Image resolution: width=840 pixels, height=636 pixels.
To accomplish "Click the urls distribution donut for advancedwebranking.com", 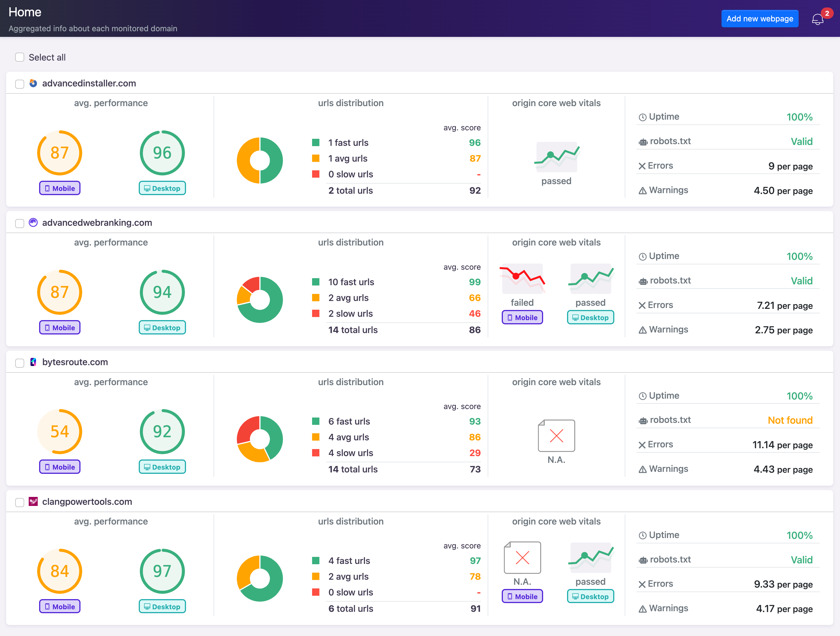I will coord(260,299).
